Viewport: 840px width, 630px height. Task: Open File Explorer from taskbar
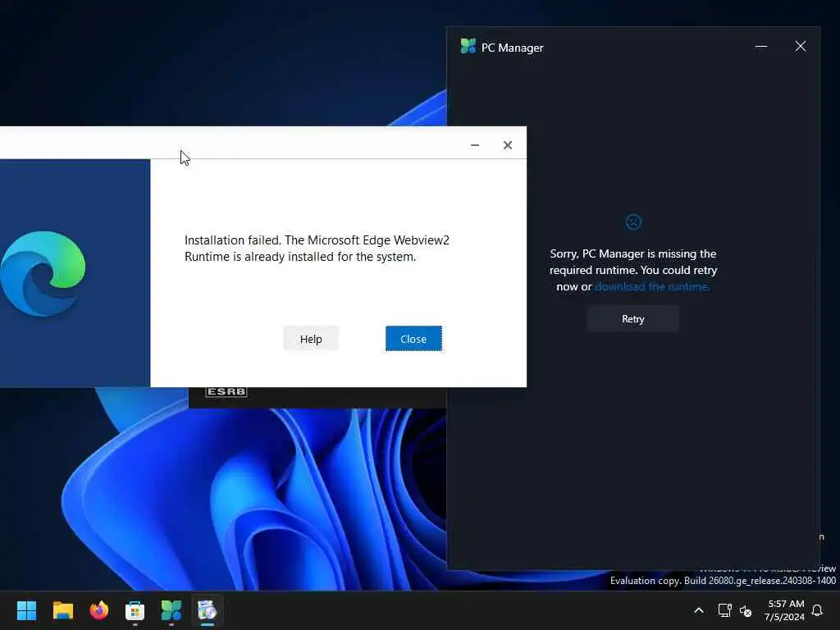(62, 610)
